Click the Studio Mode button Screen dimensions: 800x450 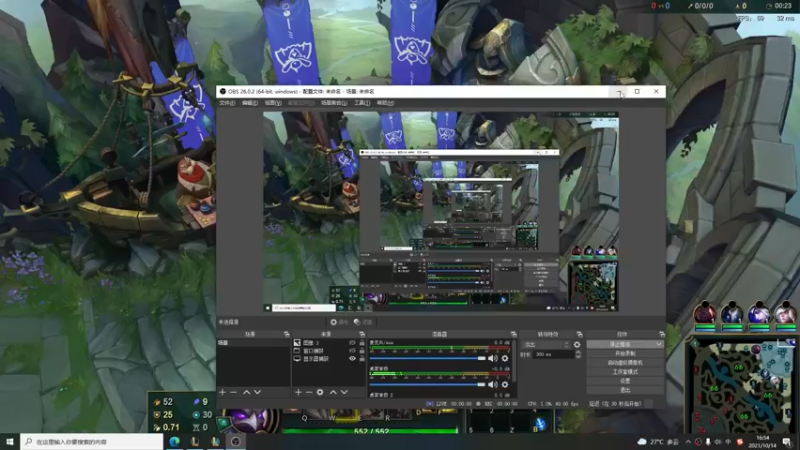[625, 372]
